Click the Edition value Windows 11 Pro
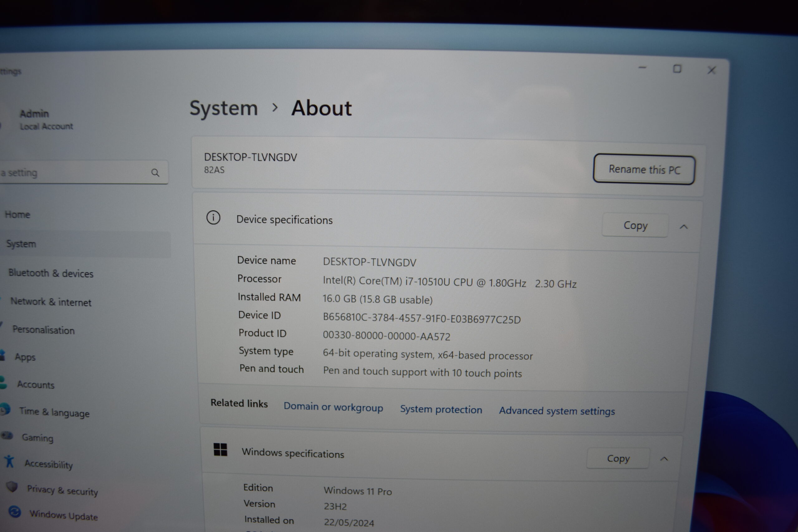 click(x=358, y=491)
